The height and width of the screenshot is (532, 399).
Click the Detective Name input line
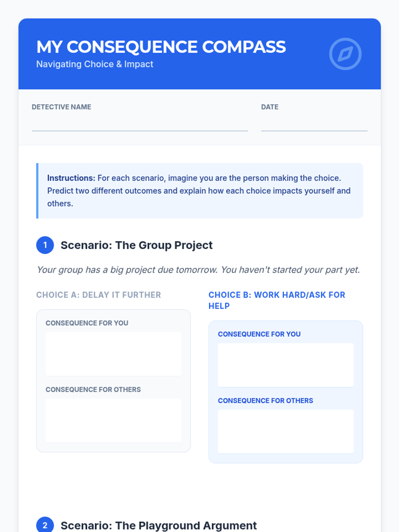[140, 125]
